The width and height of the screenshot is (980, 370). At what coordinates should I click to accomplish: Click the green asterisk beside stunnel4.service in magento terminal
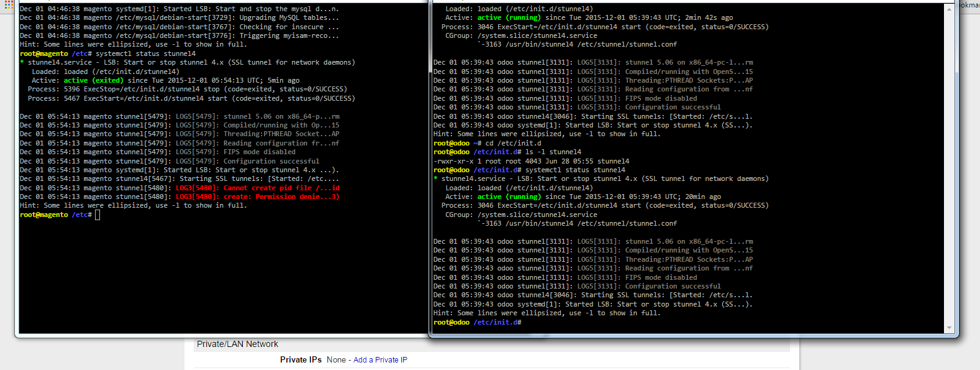(x=22, y=63)
